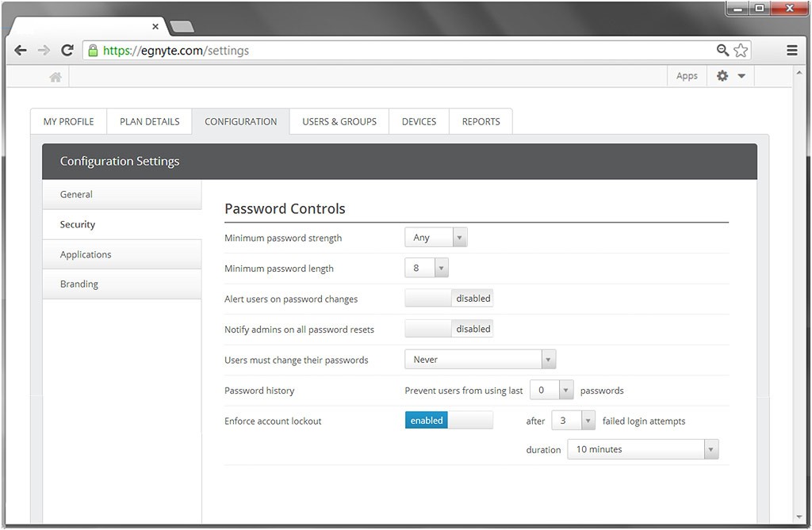Close the current browser tab
The image size is (812, 530).
coord(155,26)
